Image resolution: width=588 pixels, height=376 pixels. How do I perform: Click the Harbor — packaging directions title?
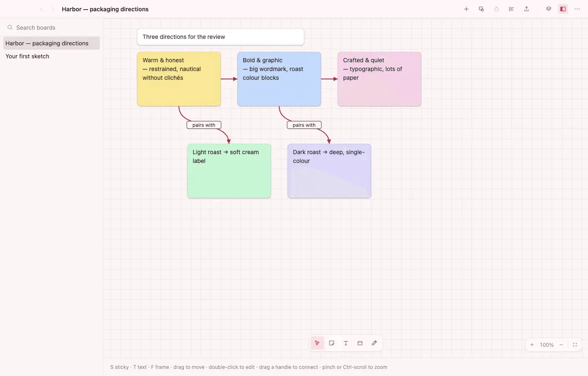pos(105,9)
